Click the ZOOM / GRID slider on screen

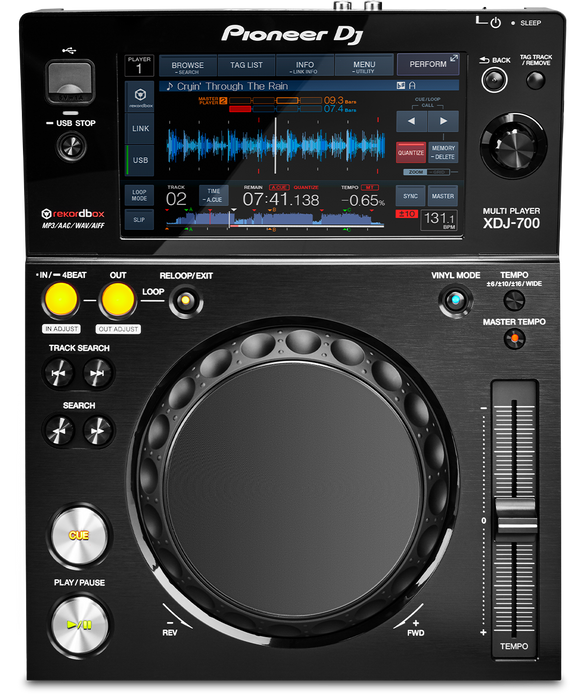coord(426,172)
